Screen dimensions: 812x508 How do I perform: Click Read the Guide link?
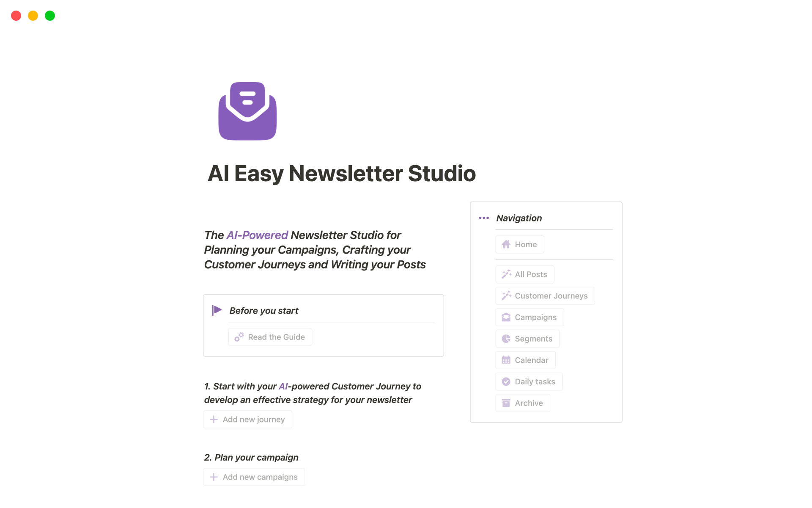[271, 337]
